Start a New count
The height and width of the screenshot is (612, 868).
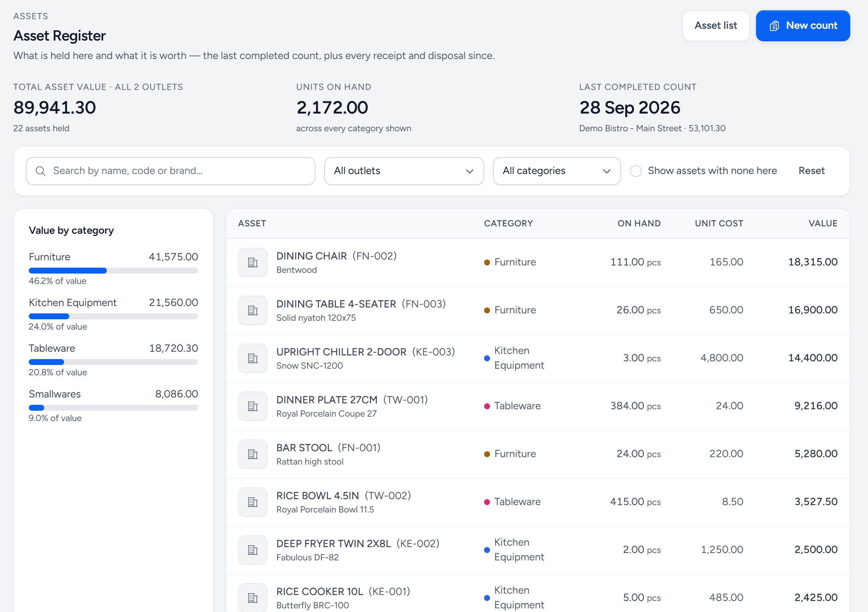802,26
